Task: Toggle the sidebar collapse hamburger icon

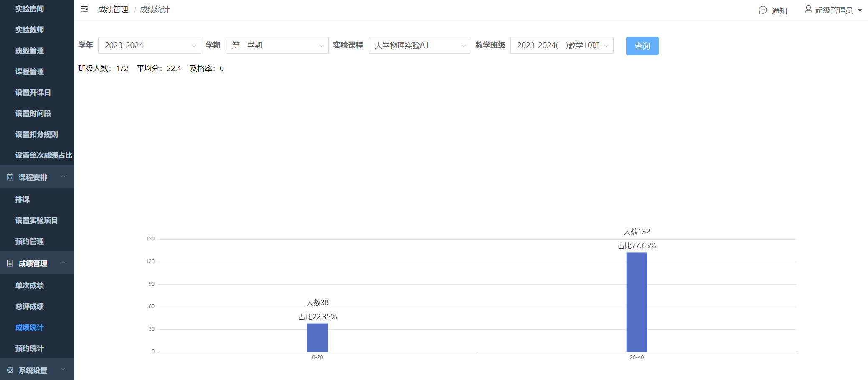Action: [84, 9]
